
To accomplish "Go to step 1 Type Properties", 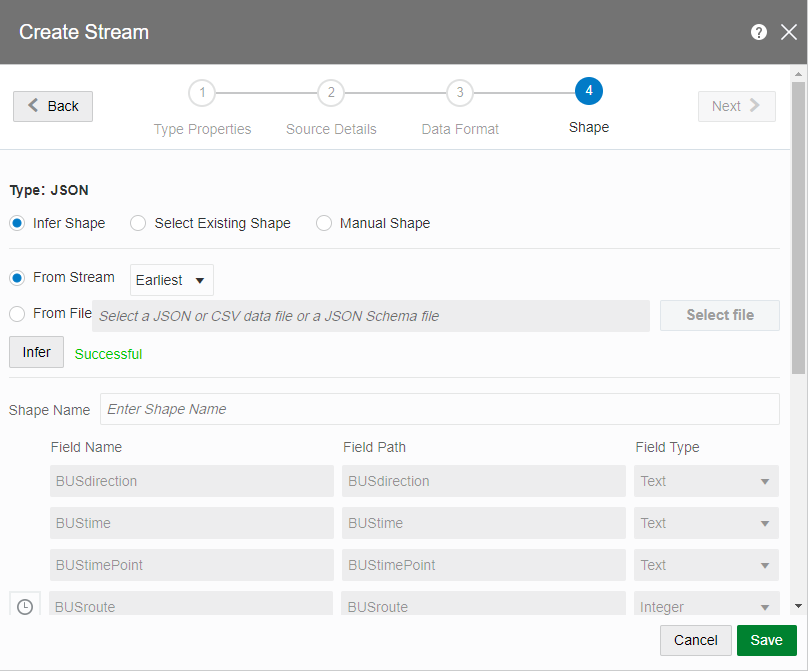I will point(202,93).
